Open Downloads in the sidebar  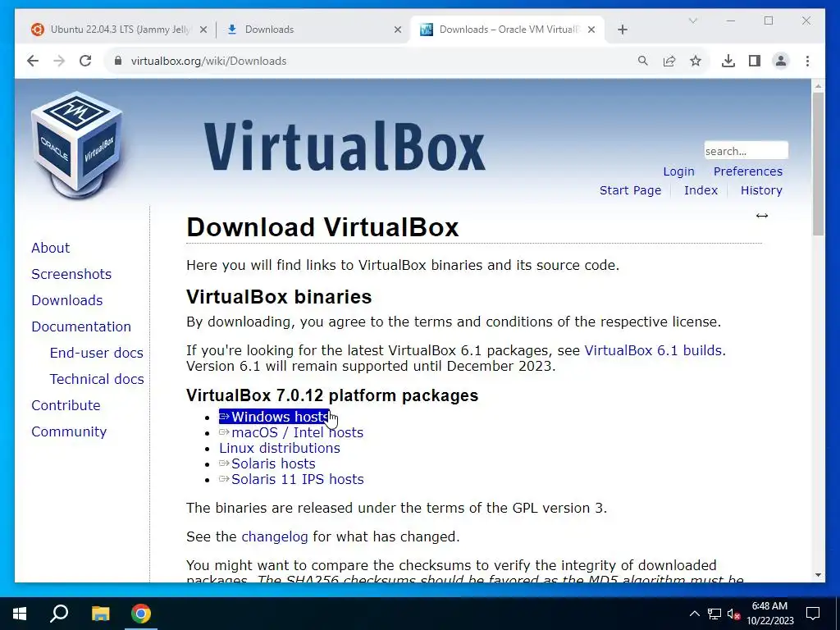67,300
